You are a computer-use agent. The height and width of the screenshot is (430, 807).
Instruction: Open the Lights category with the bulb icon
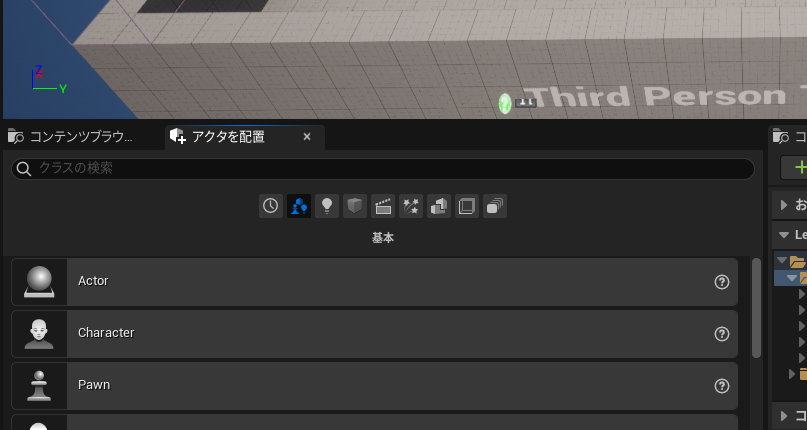click(327, 206)
